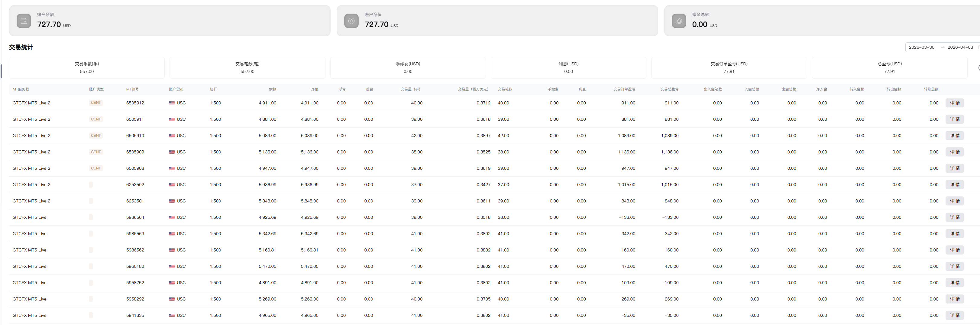Click the US flag for account 5941335
The width and height of the screenshot is (980, 325).
point(172,316)
